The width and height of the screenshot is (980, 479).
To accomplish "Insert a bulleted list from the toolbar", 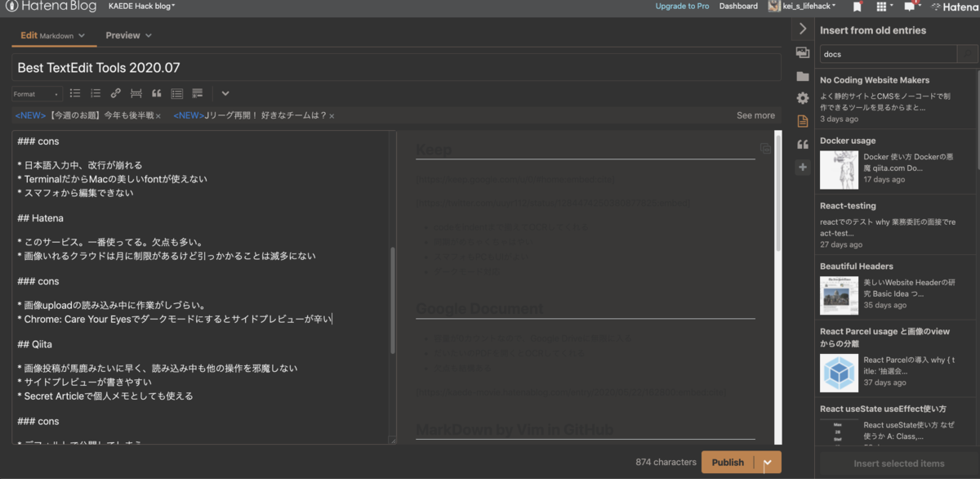I will tap(75, 93).
